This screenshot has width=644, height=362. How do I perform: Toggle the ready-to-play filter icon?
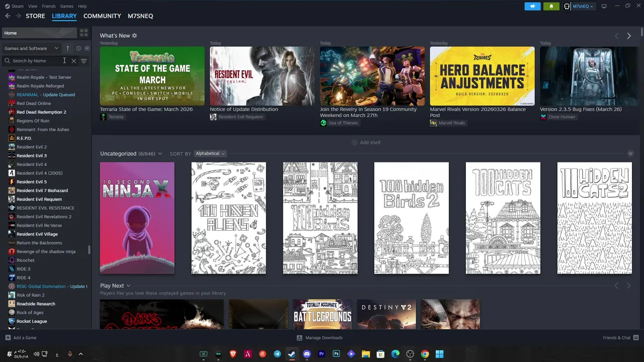click(87, 48)
